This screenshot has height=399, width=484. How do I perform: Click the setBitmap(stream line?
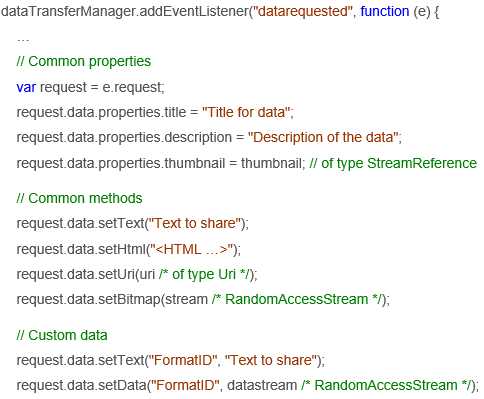coord(203,300)
